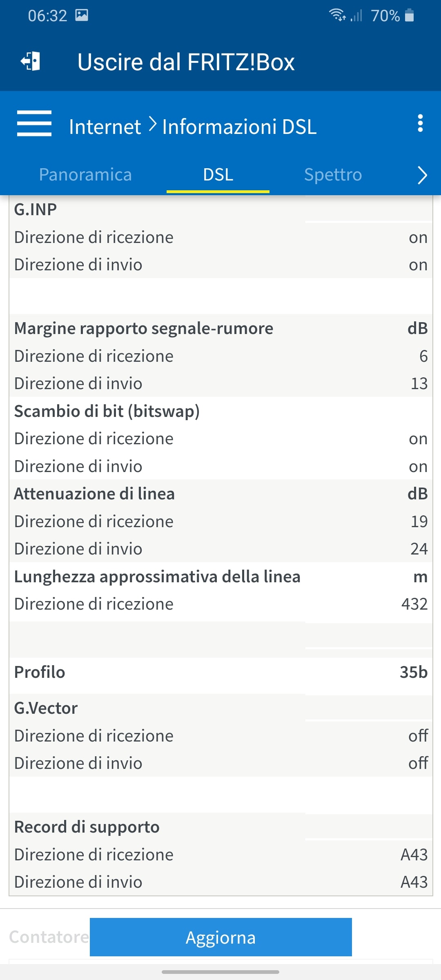Tap the mobile signal strength icon
The width and height of the screenshot is (441, 980).
coord(356,16)
